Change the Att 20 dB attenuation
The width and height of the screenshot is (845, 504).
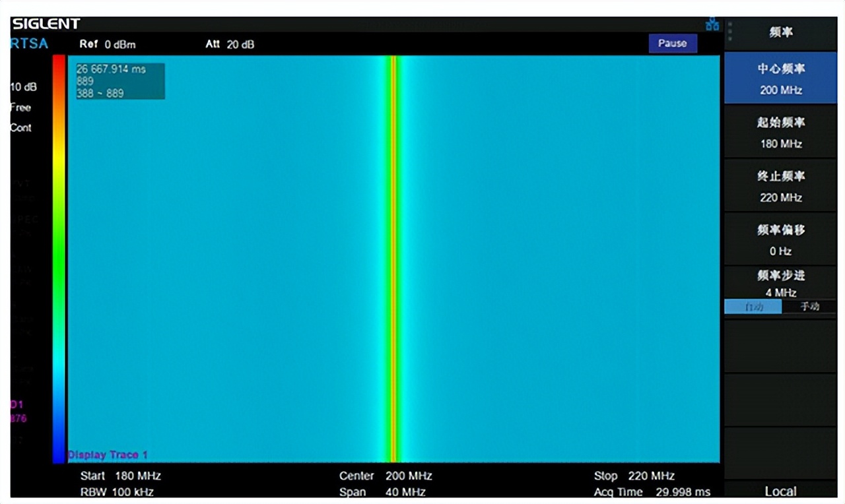pos(230,44)
